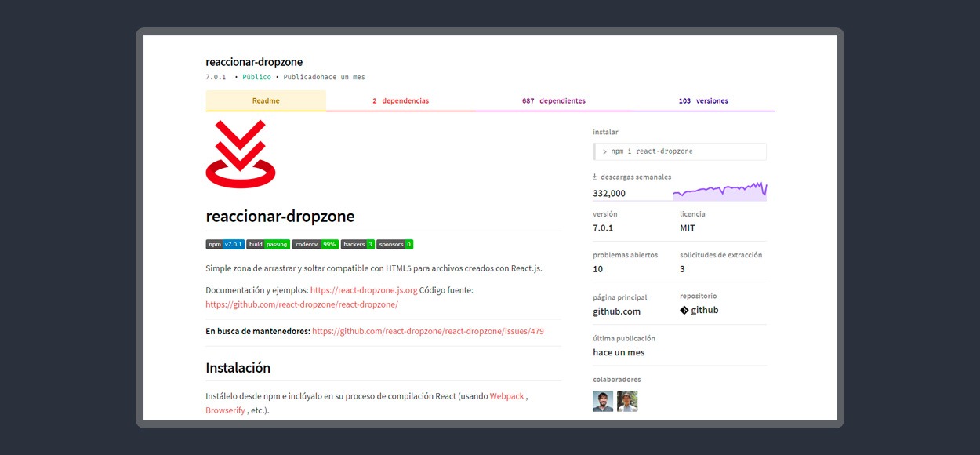Image resolution: width=980 pixels, height=455 pixels.
Task: Click the git icon next to github
Action: coord(684,310)
